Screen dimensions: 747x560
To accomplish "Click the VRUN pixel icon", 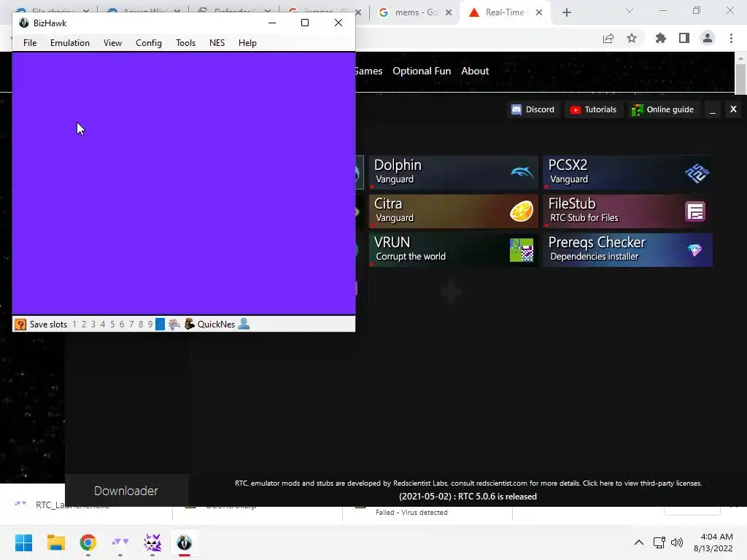I will click(x=521, y=250).
